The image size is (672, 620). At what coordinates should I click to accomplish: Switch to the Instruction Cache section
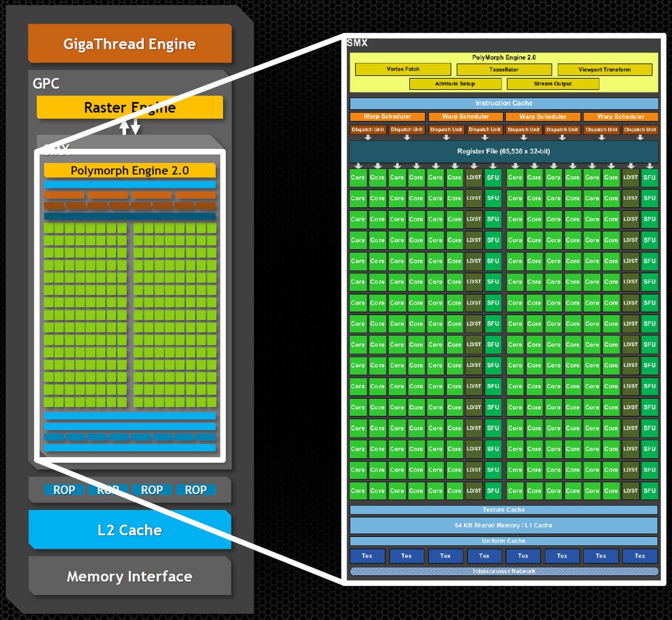503,103
